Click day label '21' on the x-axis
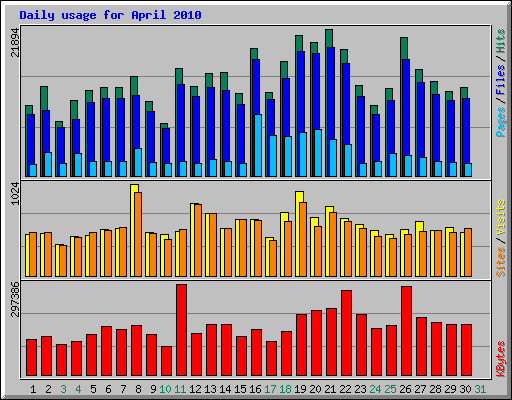Viewport: 512px width, 400px height. pyautogui.click(x=330, y=389)
